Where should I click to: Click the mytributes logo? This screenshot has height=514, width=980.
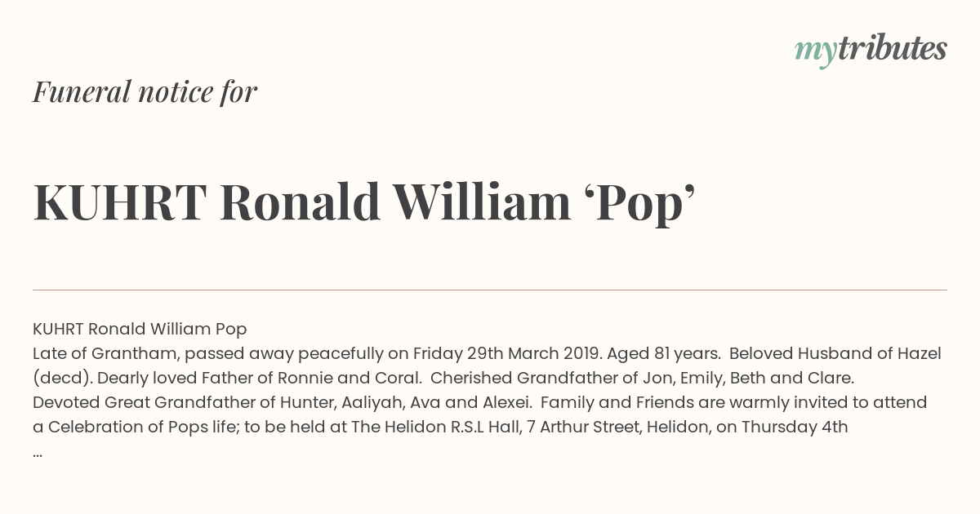click(x=871, y=50)
